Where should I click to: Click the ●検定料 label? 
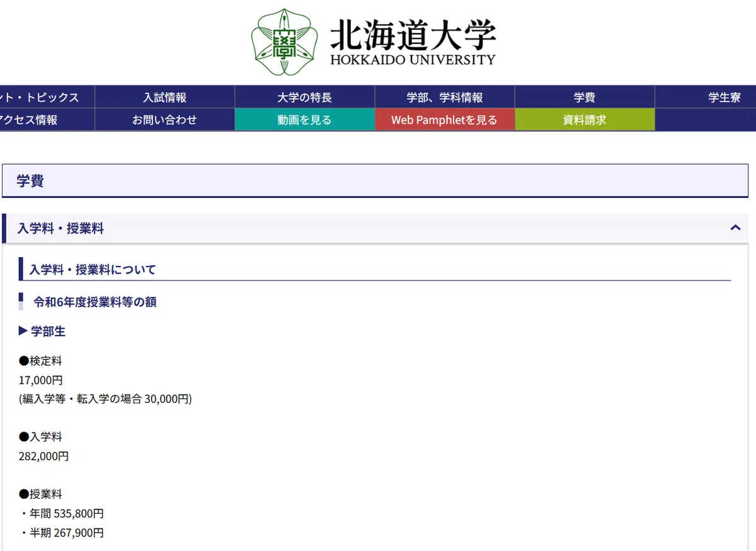(x=40, y=361)
